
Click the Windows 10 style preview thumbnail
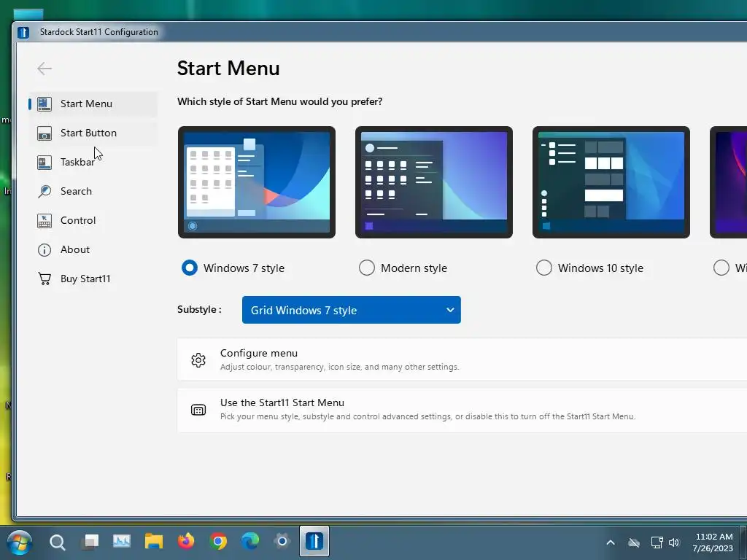611,182
